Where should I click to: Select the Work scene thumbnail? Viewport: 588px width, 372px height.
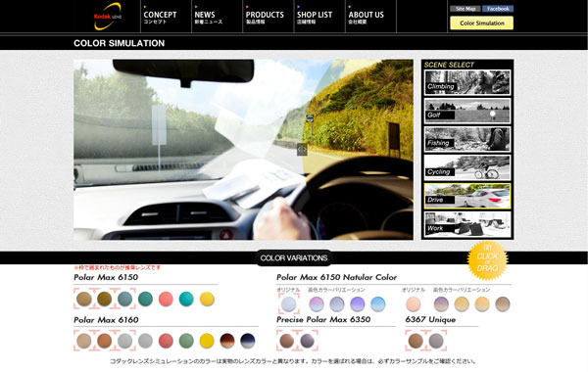(467, 224)
